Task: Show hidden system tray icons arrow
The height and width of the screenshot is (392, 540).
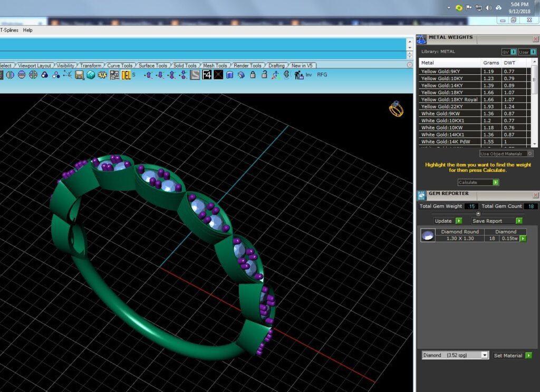Action: click(x=449, y=7)
